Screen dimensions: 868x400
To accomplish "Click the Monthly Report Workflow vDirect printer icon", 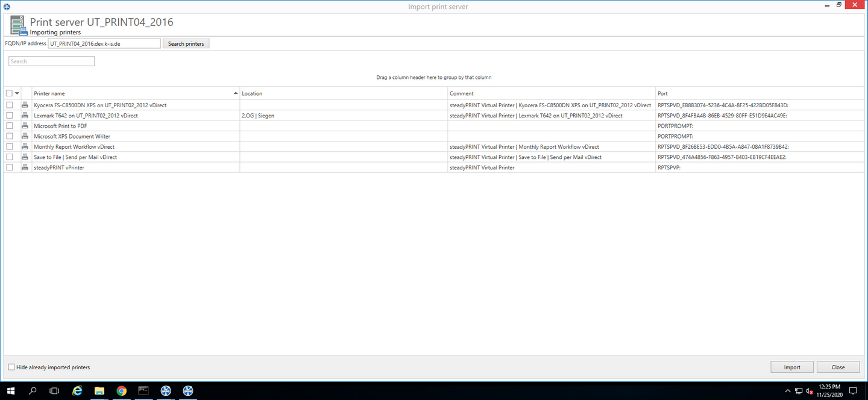I will pyautogui.click(x=25, y=146).
